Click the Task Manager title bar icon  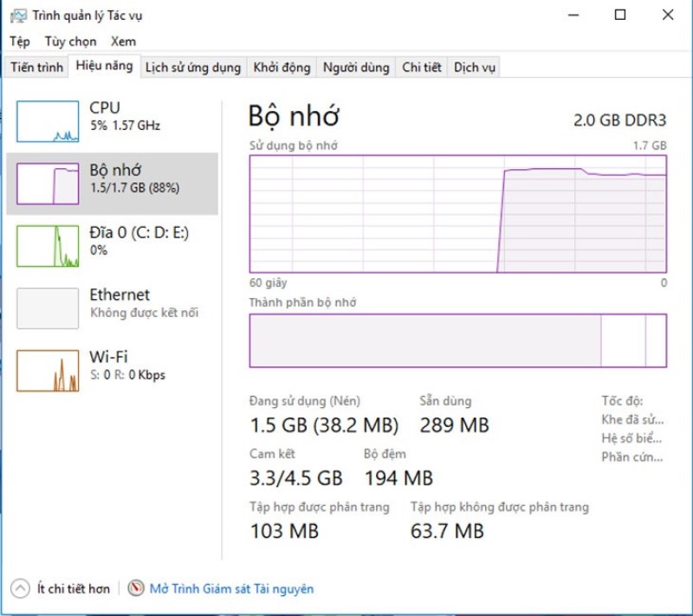(x=17, y=15)
